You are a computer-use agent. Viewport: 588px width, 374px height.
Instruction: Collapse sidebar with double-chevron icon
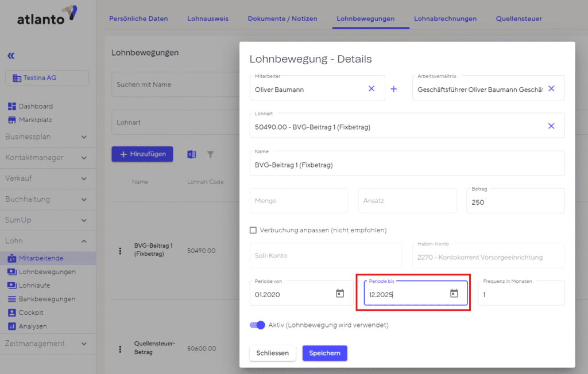(11, 56)
